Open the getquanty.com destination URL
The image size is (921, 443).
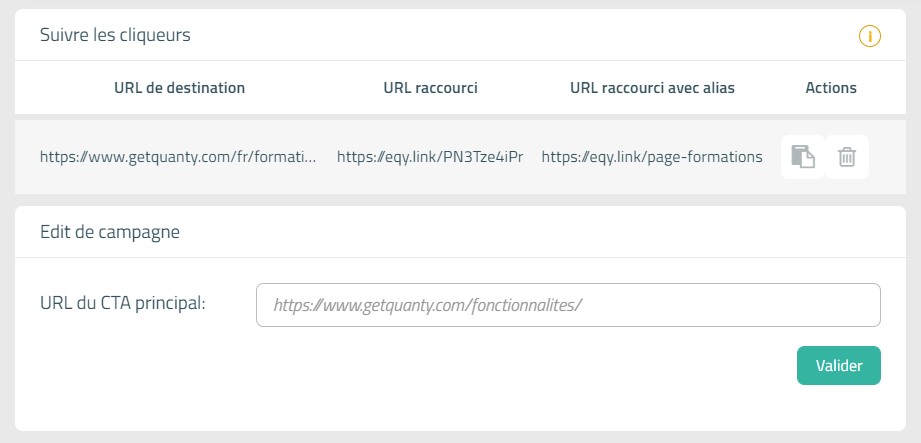(178, 157)
